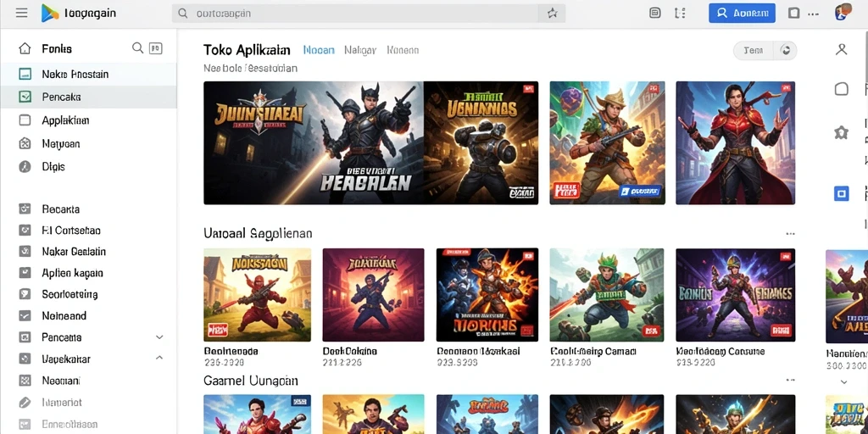Switch to the Nonenn tab
This screenshot has height=434, width=868.
click(x=403, y=50)
